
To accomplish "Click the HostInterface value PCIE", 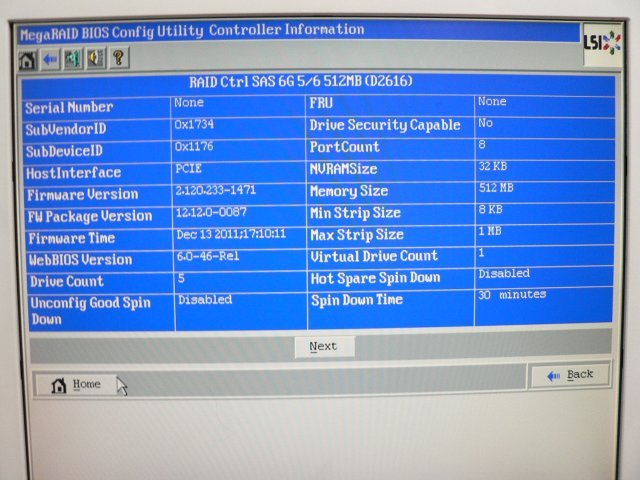I will coord(188,168).
